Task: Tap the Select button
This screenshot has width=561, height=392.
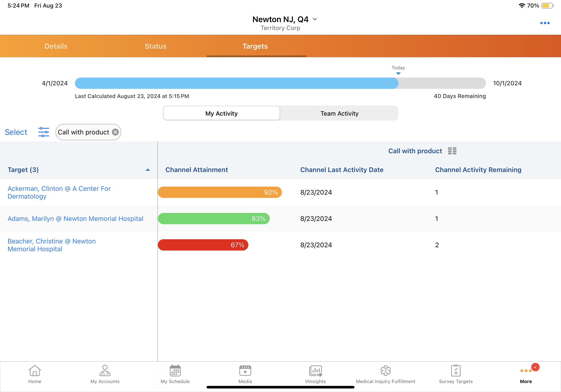Action: pos(16,132)
